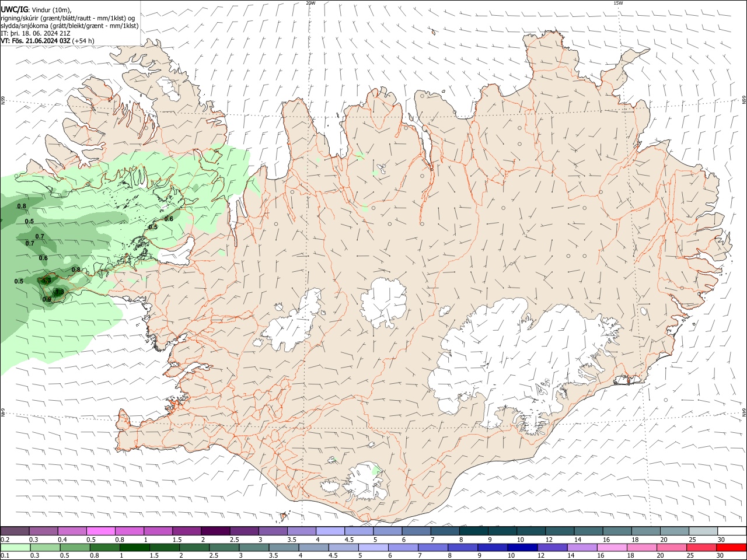
Task: Click the orchid 0.4–0.5 snow-scale swatch
Action: point(72,531)
